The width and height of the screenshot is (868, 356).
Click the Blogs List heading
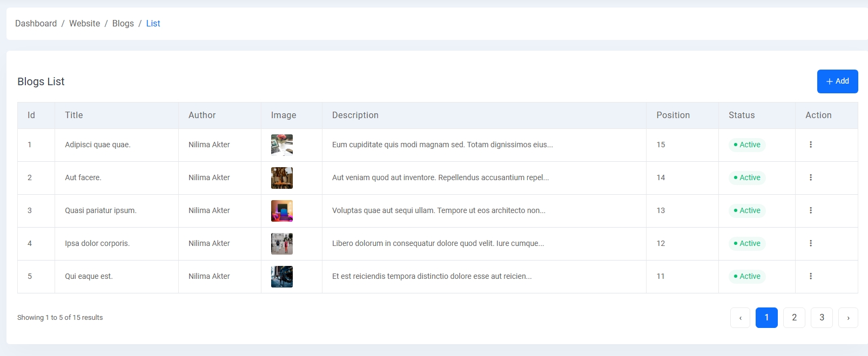[41, 81]
